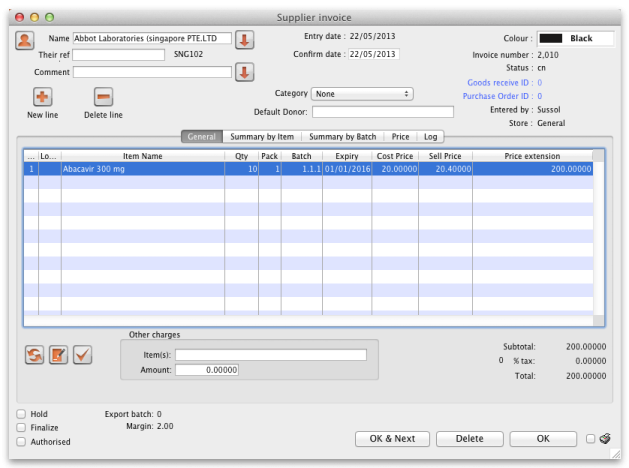Click the supplier details person icon
Screen dimensions: 629x468
[25, 39]
